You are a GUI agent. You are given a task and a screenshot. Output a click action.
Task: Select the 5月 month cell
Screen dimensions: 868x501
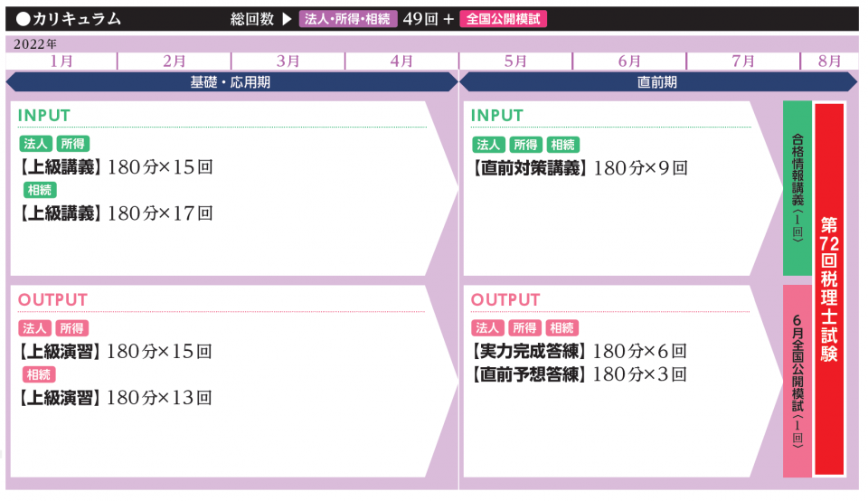pyautogui.click(x=515, y=61)
